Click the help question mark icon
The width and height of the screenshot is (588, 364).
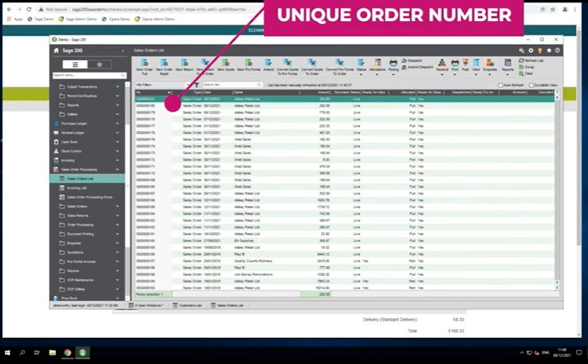pos(558,50)
